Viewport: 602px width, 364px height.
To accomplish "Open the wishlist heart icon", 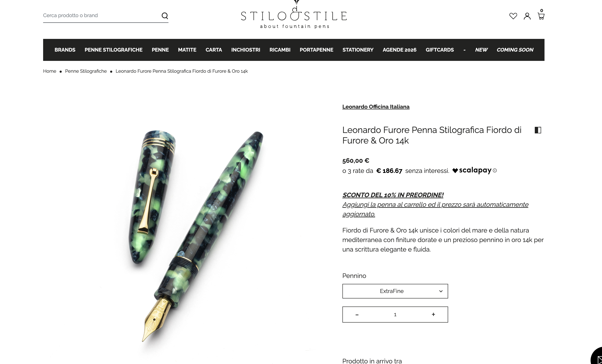I will click(x=513, y=16).
